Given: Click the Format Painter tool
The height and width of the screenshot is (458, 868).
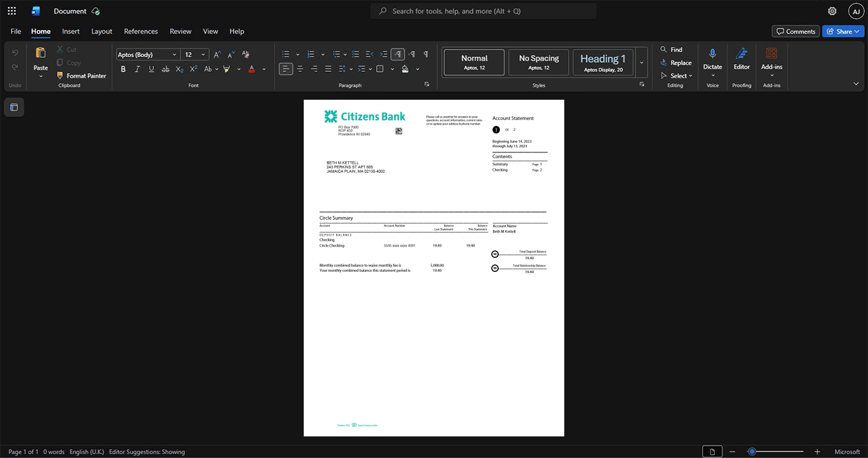Looking at the screenshot, I should point(81,76).
